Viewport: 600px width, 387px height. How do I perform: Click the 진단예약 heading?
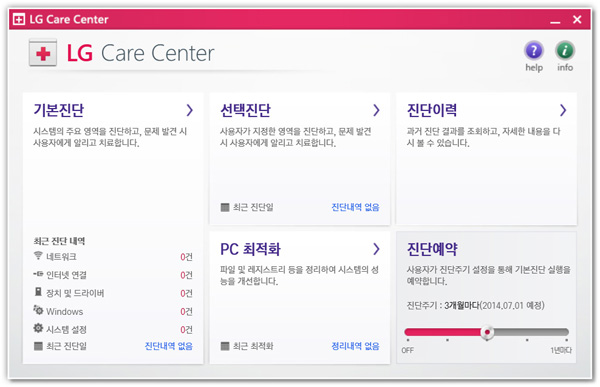click(x=432, y=249)
